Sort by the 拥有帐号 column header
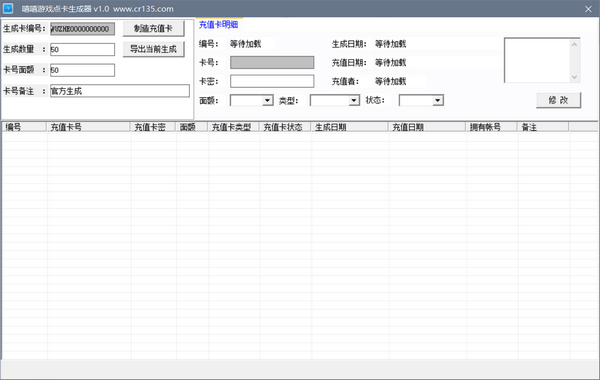The width and height of the screenshot is (600, 380). 492,127
